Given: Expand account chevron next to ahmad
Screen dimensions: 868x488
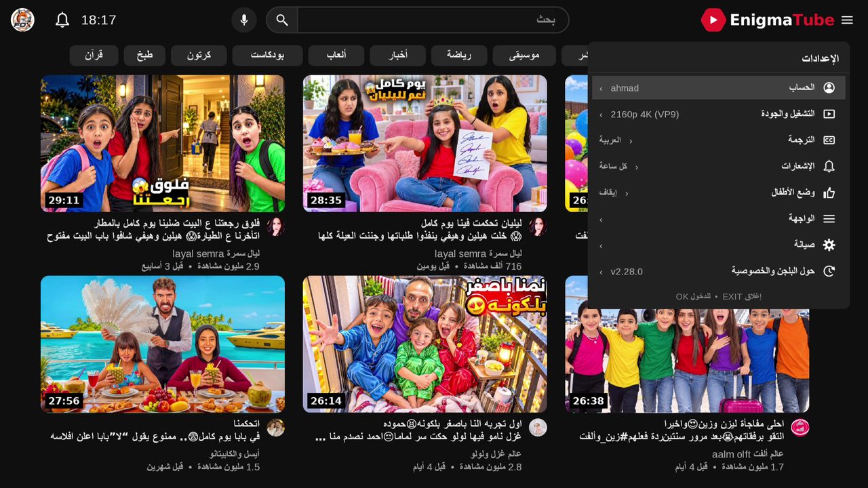Looking at the screenshot, I should click(601, 89).
